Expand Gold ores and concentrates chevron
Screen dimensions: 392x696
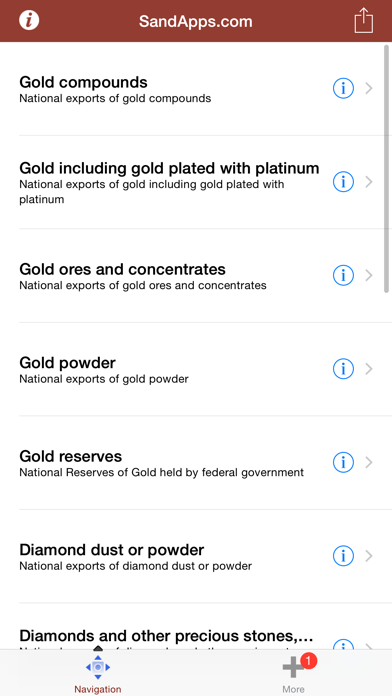pos(369,276)
